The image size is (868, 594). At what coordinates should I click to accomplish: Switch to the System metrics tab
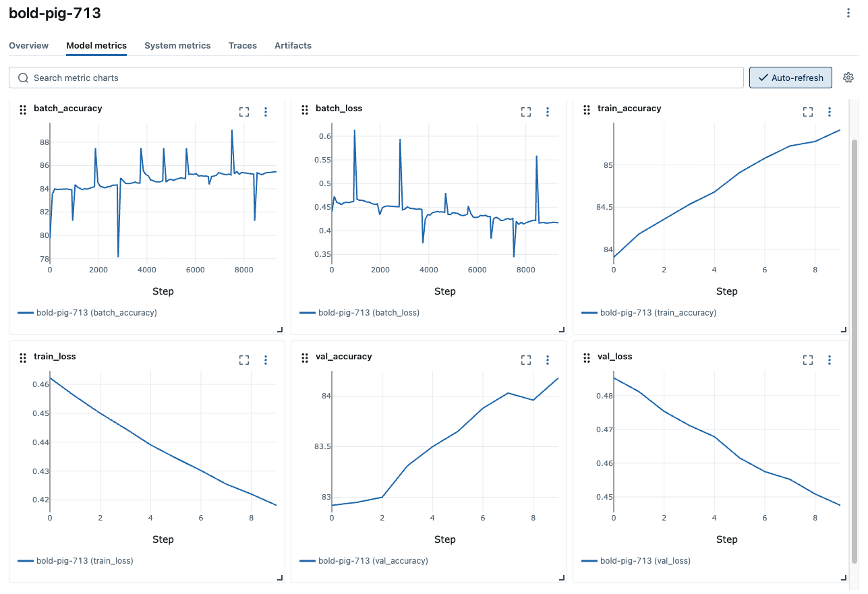point(177,45)
